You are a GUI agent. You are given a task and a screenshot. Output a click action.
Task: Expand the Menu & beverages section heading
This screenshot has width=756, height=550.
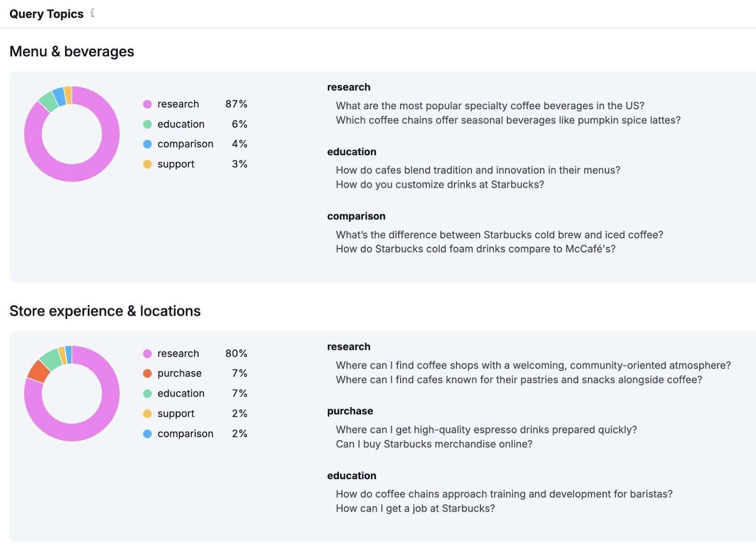click(71, 51)
